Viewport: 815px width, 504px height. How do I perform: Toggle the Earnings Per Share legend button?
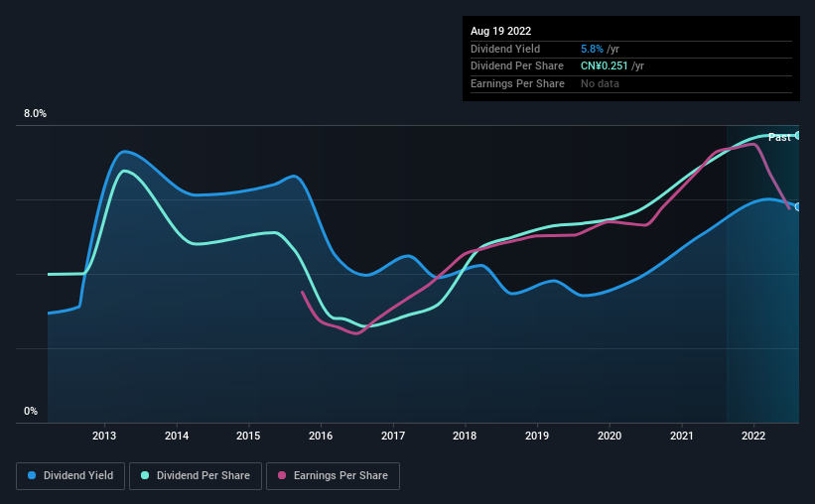coord(333,476)
